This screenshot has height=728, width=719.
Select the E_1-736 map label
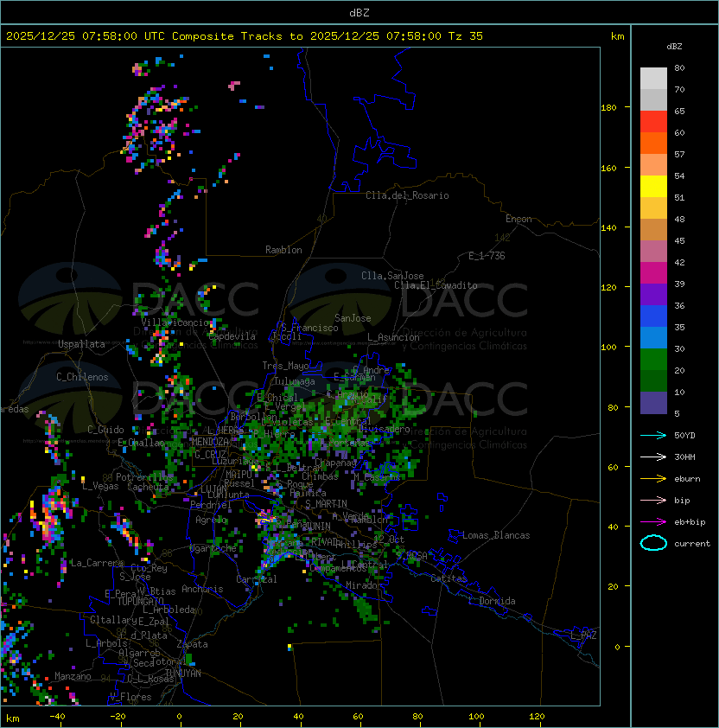487,256
